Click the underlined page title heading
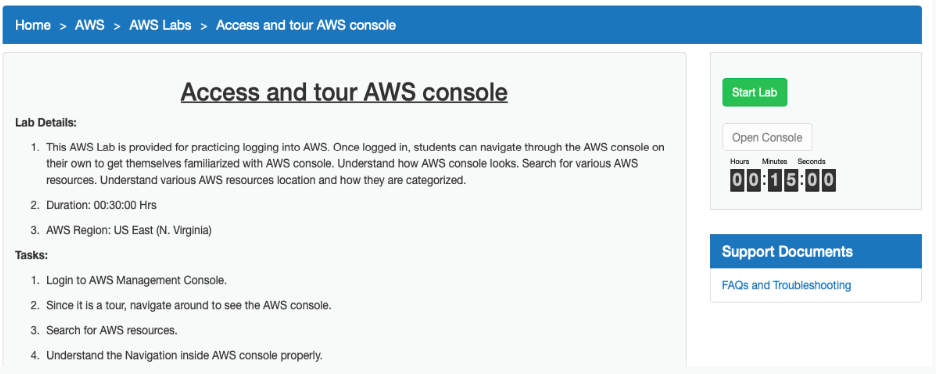 click(x=344, y=92)
